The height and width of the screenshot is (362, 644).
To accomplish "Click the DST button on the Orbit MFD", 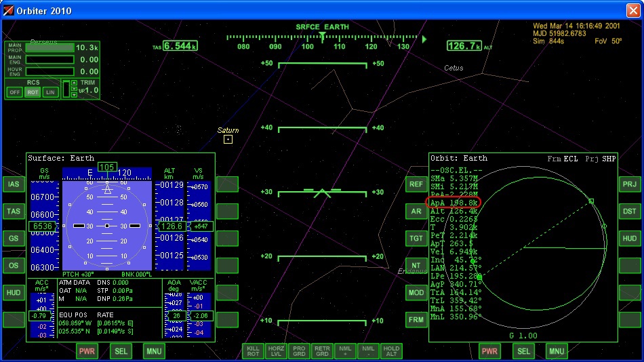I will [x=630, y=212].
